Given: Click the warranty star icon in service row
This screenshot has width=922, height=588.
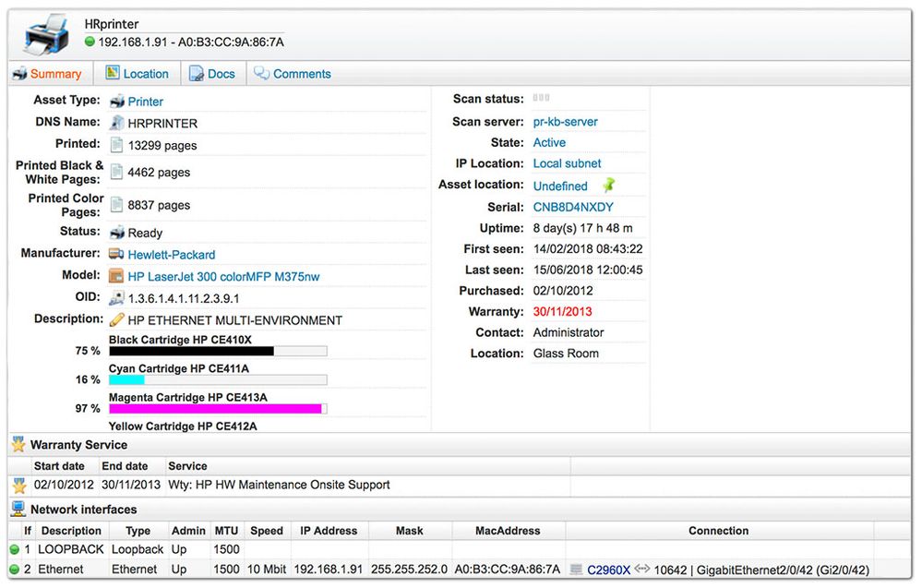Looking at the screenshot, I should tap(18, 485).
